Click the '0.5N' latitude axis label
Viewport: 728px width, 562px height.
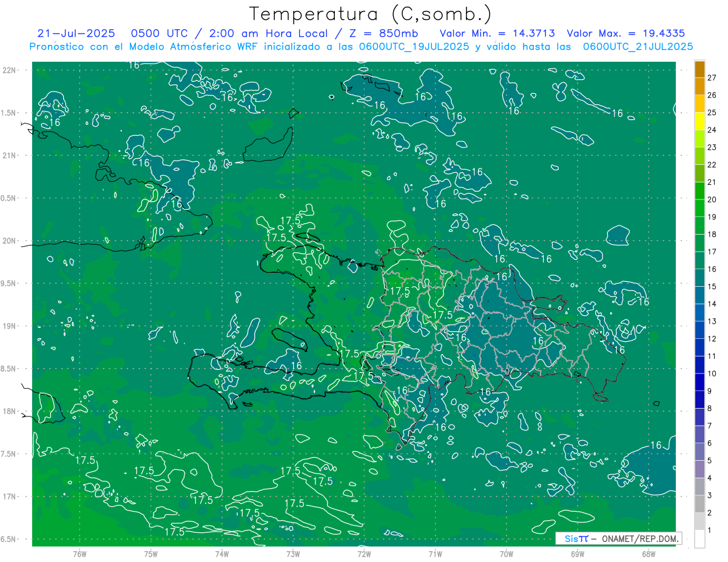click(x=10, y=198)
